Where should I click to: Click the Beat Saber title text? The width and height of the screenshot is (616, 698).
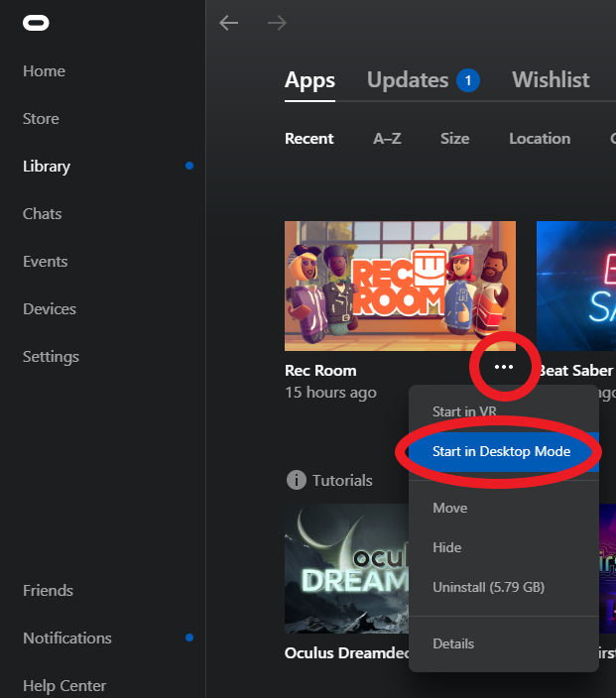click(x=575, y=371)
